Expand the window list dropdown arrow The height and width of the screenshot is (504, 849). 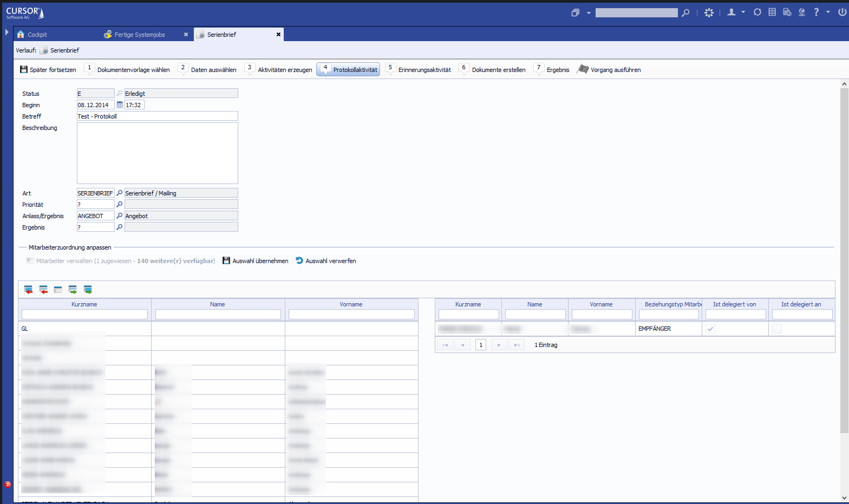[x=589, y=12]
